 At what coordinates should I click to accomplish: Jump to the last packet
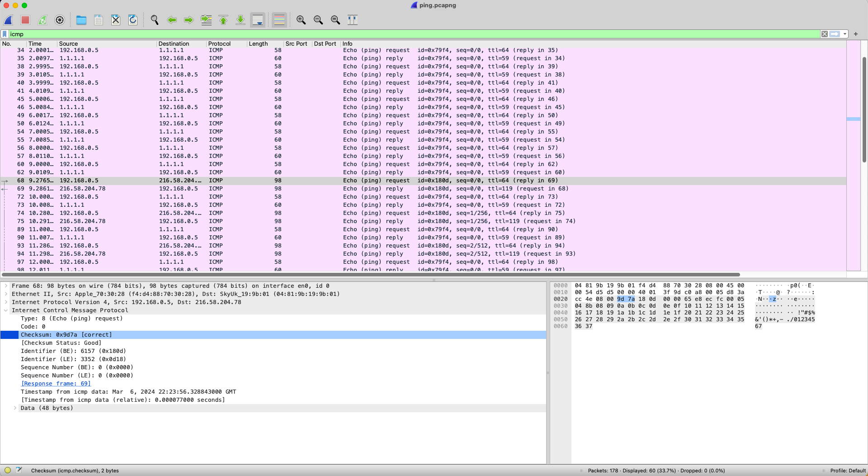tap(241, 20)
